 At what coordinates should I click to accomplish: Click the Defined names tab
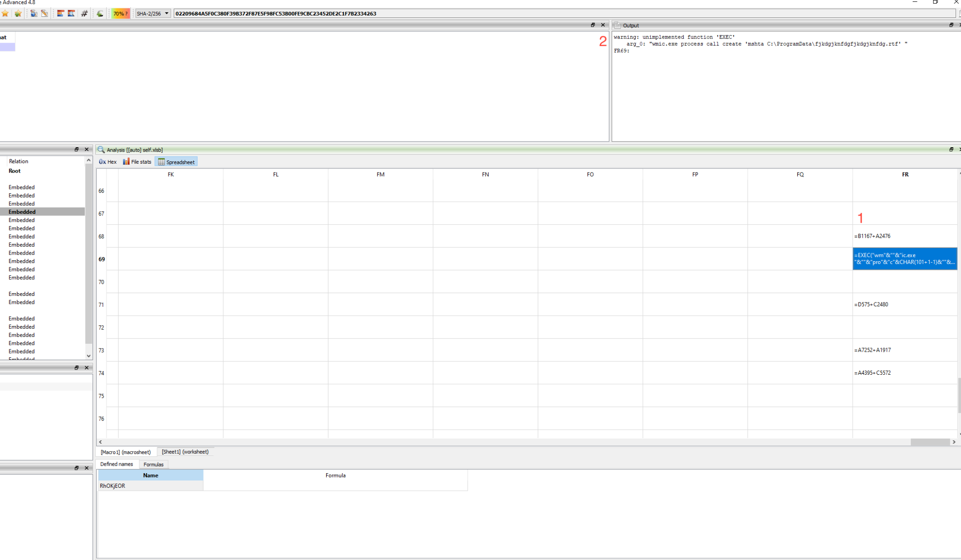(x=117, y=464)
